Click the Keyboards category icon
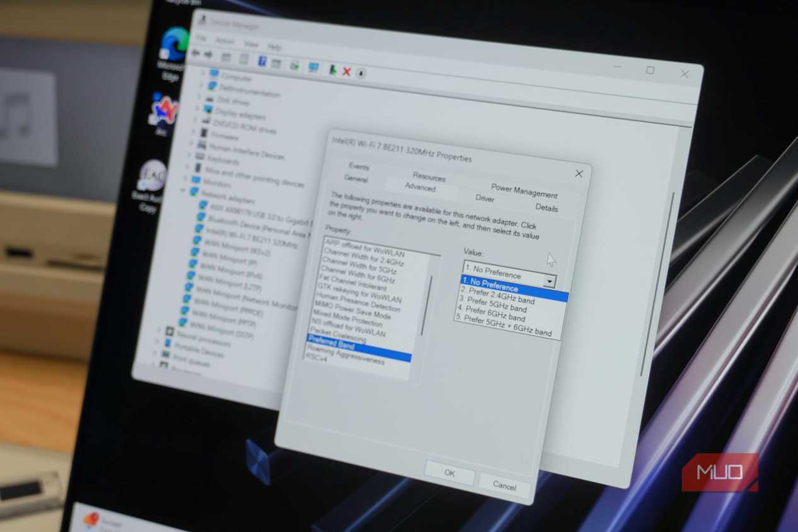 coord(200,156)
